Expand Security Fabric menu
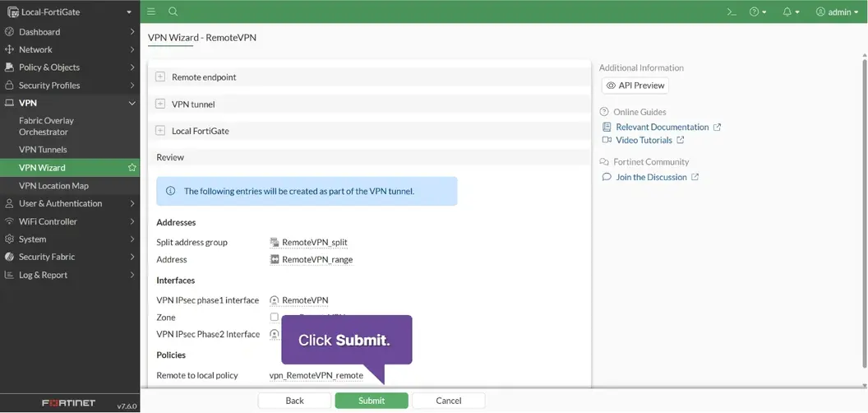Viewport: 868px width, 413px height. 70,257
